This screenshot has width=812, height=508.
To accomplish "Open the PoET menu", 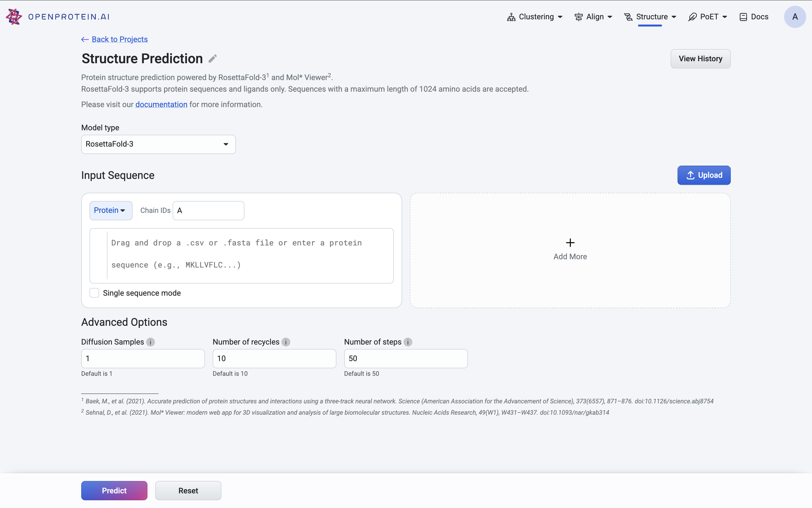I will [x=708, y=17].
